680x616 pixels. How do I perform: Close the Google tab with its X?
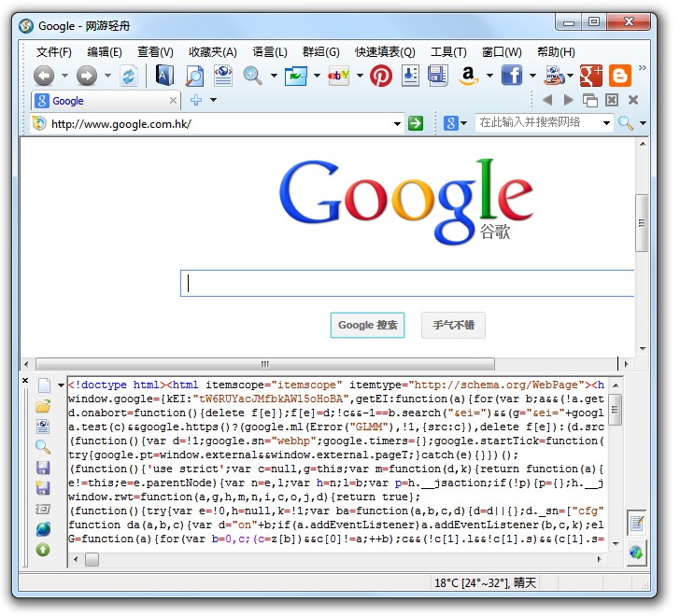click(173, 101)
